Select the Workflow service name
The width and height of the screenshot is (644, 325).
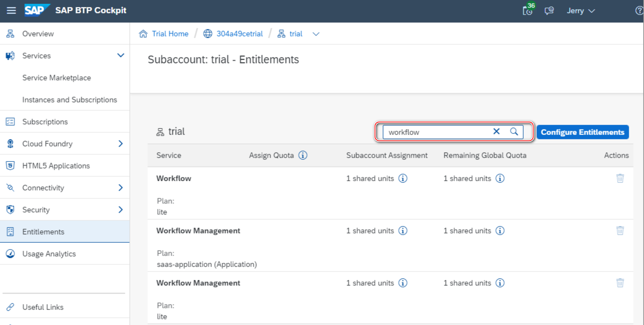174,178
